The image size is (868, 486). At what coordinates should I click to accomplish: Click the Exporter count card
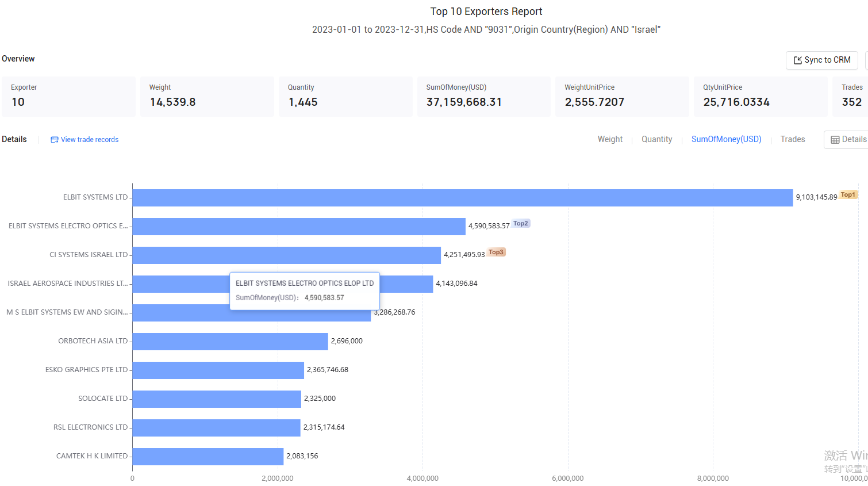(68, 97)
